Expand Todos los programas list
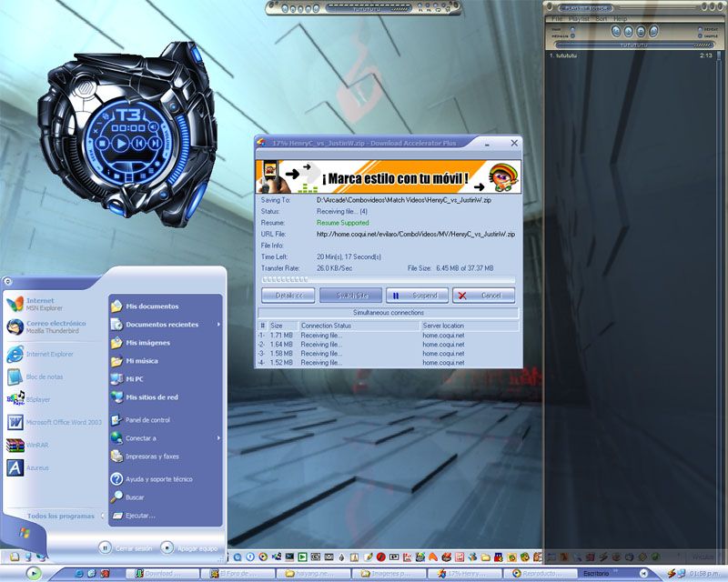This screenshot has height=582, width=728. click(x=64, y=517)
